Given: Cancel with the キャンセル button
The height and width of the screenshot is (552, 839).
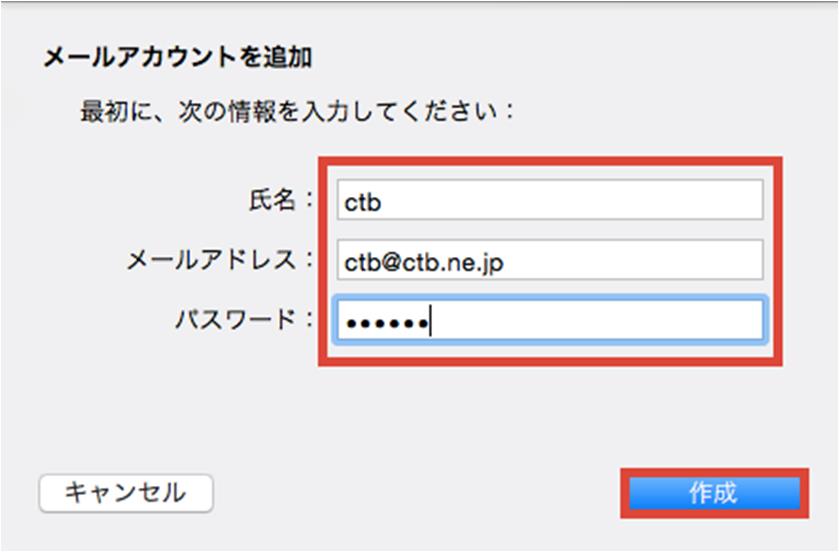Looking at the screenshot, I should [126, 493].
